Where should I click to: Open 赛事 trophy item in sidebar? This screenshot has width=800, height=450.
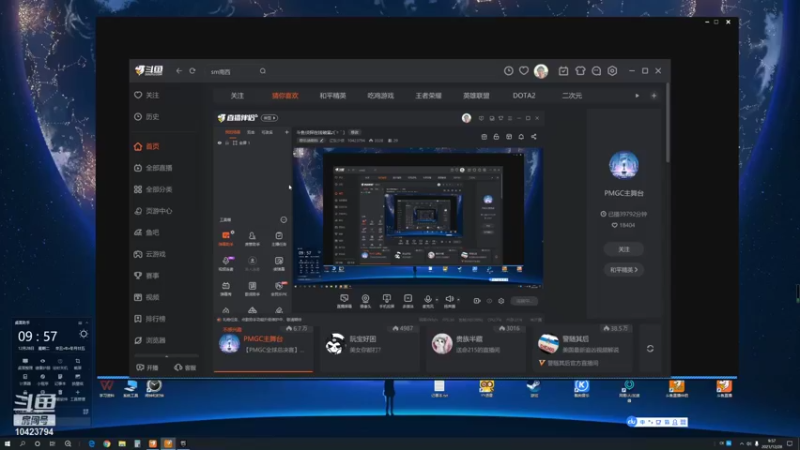(x=147, y=276)
